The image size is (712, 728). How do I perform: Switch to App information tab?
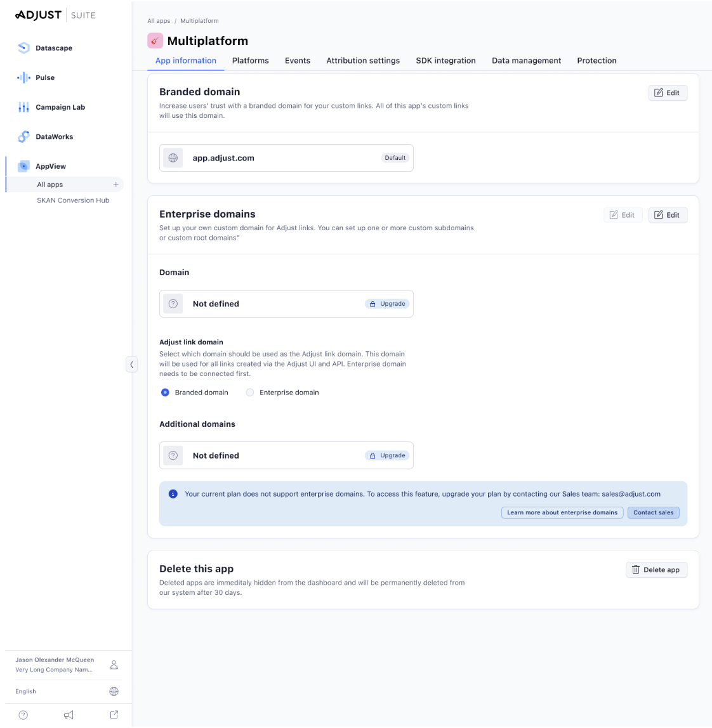[x=186, y=60]
